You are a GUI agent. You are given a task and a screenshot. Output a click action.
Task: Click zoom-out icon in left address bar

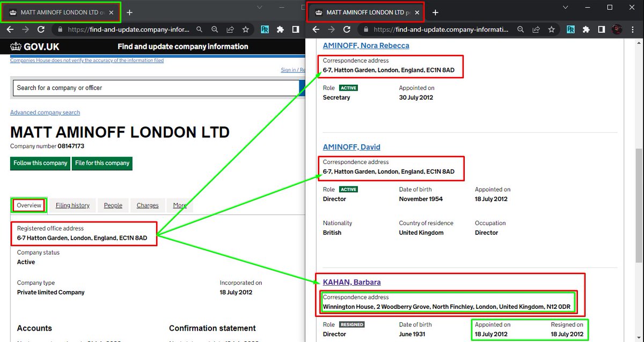[x=215, y=30]
